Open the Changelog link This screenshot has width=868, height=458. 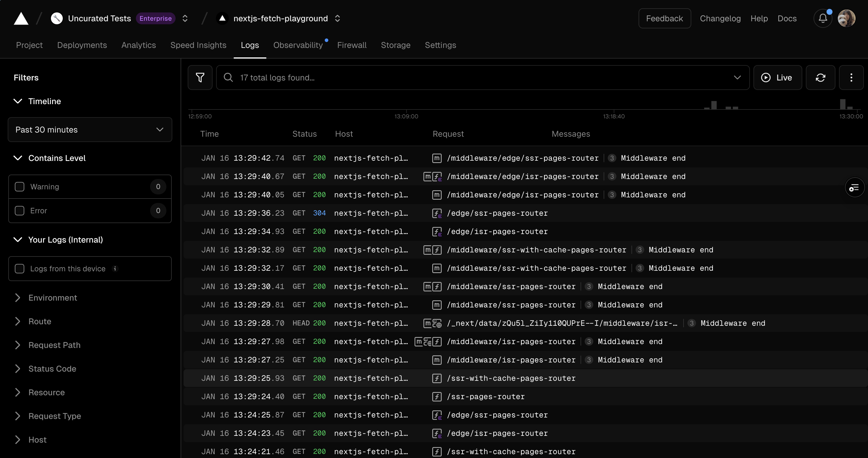[x=720, y=19]
